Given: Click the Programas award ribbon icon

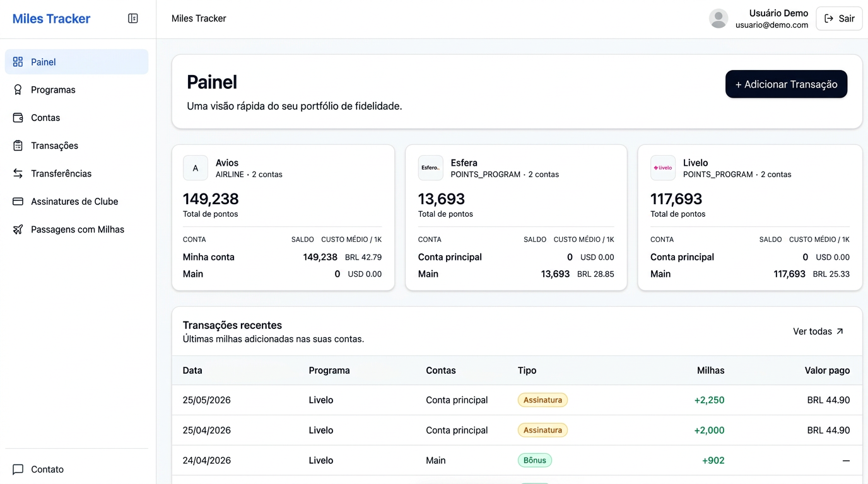Looking at the screenshot, I should pyautogui.click(x=18, y=89).
